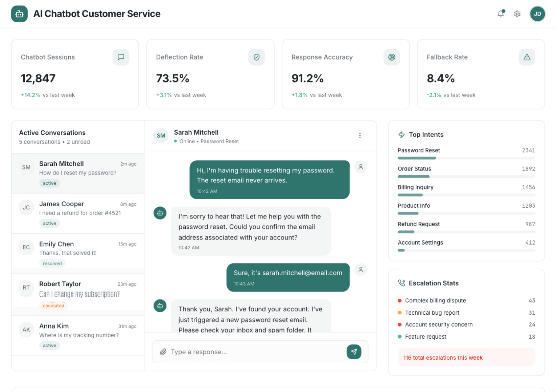
Task: Toggle the red dot beside Complex billing dispute
Action: [400, 301]
